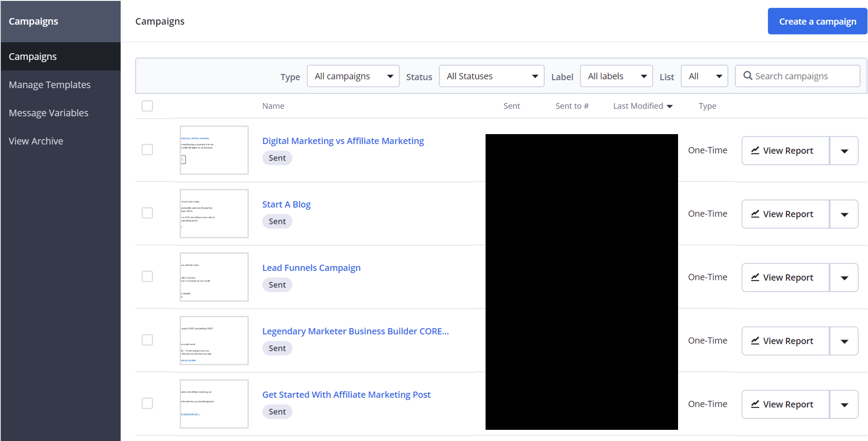This screenshot has height=441, width=868.
Task: Expand the All Statuses dropdown
Action: pyautogui.click(x=491, y=76)
